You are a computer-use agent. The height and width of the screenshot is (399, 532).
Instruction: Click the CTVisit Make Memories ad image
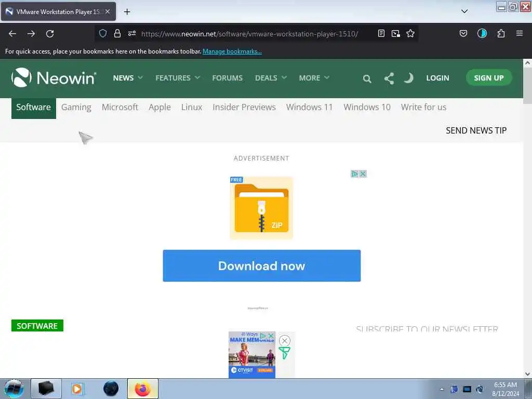point(252,354)
